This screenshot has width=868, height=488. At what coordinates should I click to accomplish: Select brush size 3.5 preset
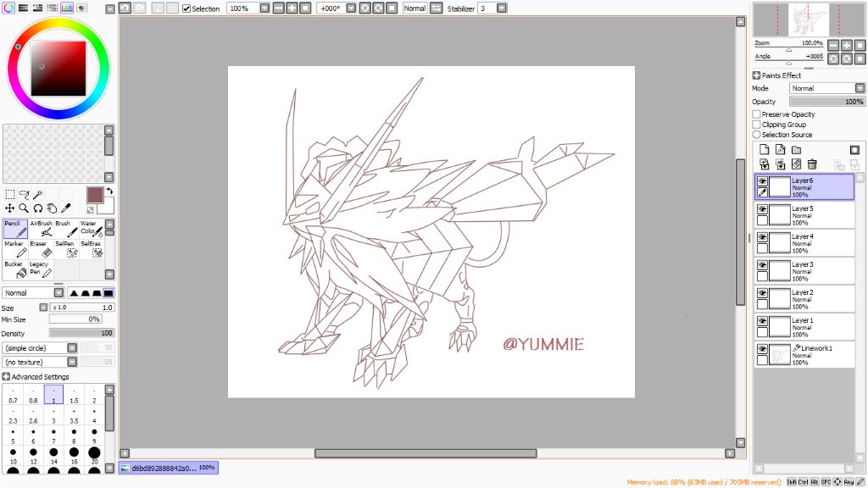point(74,415)
